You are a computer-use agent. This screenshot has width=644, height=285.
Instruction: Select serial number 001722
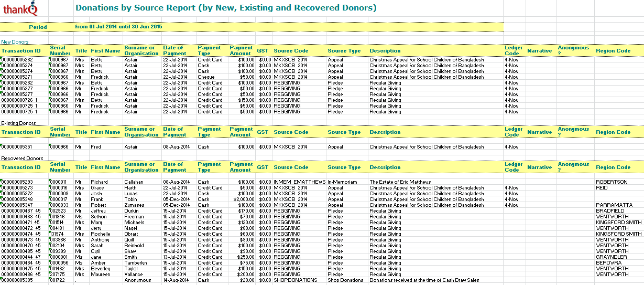[57, 280]
